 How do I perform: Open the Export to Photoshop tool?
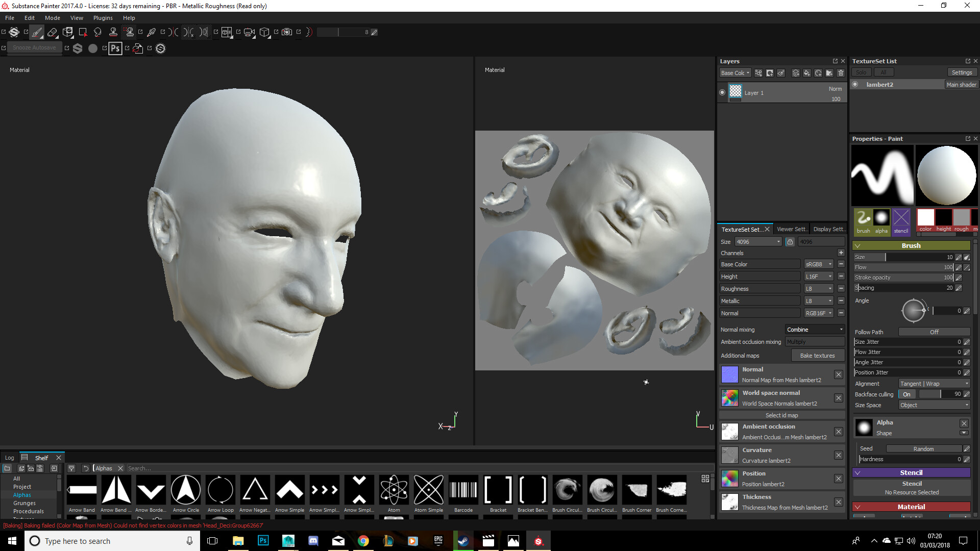point(115,48)
